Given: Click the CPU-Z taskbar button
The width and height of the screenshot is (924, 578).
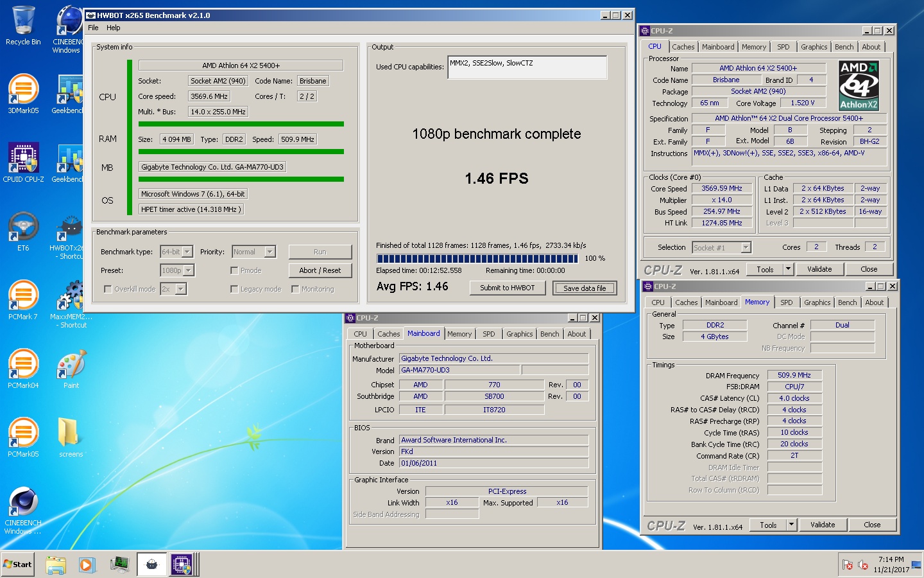Looking at the screenshot, I should coord(182,565).
